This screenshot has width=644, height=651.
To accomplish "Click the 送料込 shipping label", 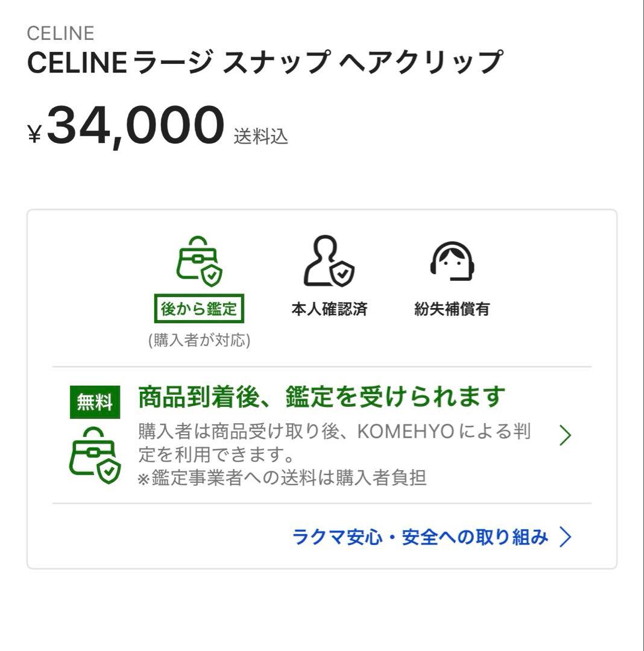I will pyautogui.click(x=260, y=137).
